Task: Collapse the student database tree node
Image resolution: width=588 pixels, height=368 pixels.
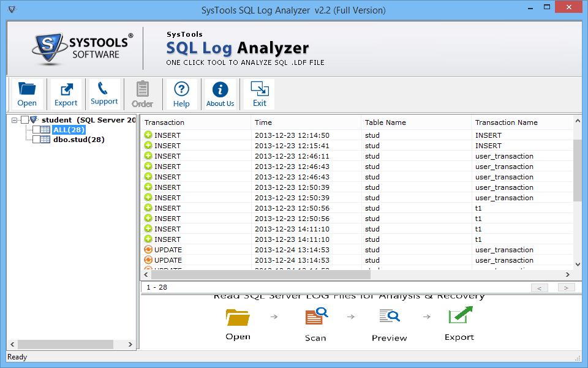Action: 13,120
